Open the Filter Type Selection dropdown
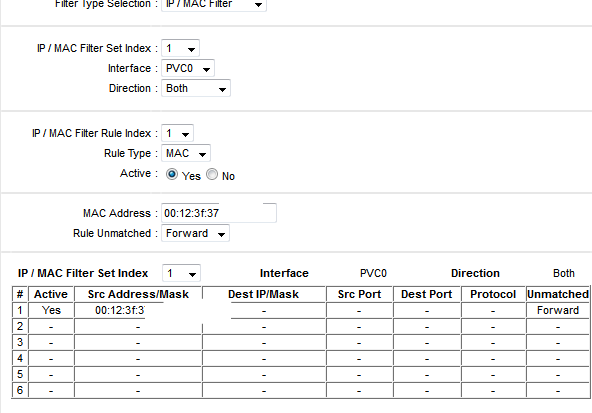Screen dimensions: 592x413 pyautogui.click(x=214, y=5)
